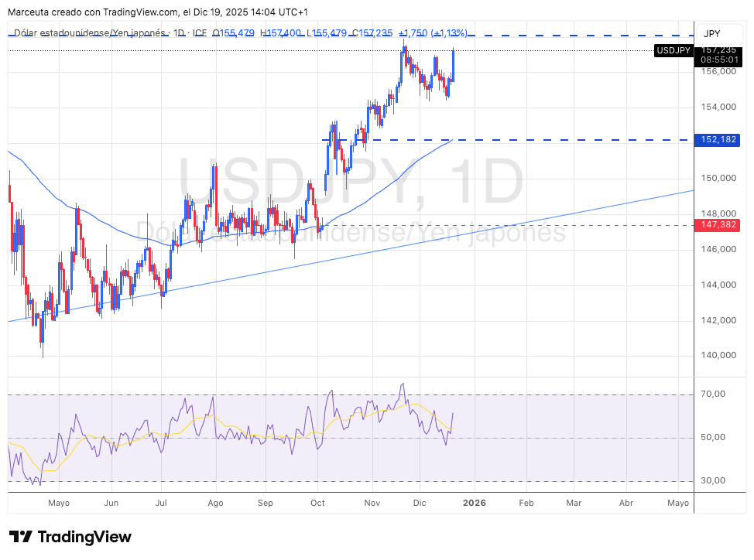The height and width of the screenshot is (560, 754).
Task: Click the 2026 year marker on time axis
Action: point(474,503)
